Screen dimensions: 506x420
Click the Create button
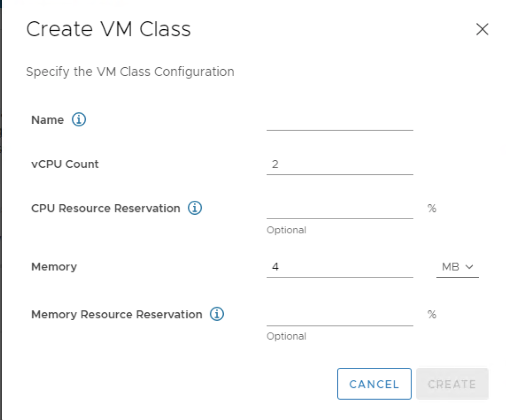coord(452,384)
